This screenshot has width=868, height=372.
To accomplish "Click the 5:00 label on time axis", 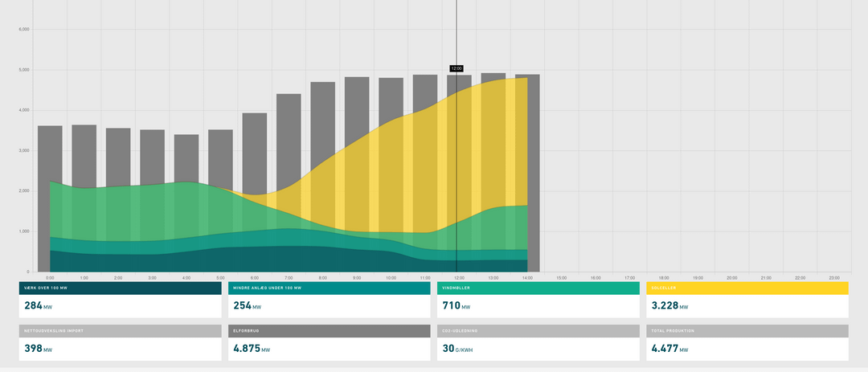I will [220, 278].
